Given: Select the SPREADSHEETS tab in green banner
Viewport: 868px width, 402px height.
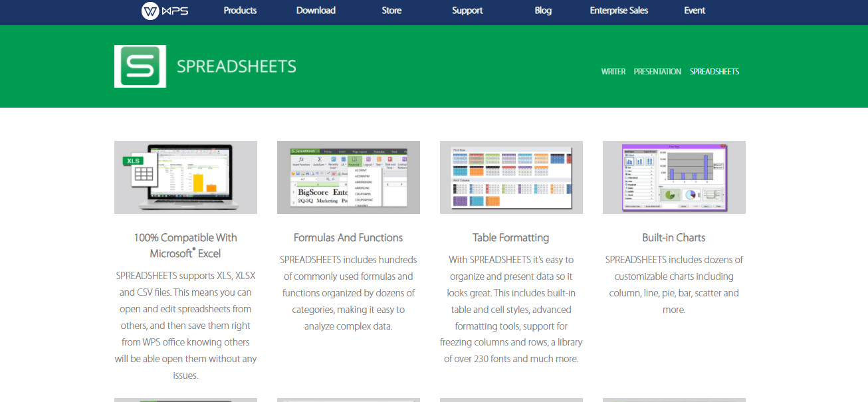Looking at the screenshot, I should point(714,72).
